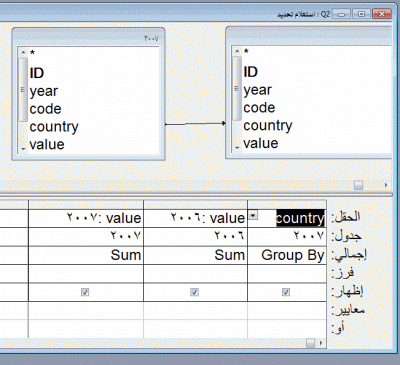Click Sort cell under country column
400x365 pixels.
click(x=287, y=274)
